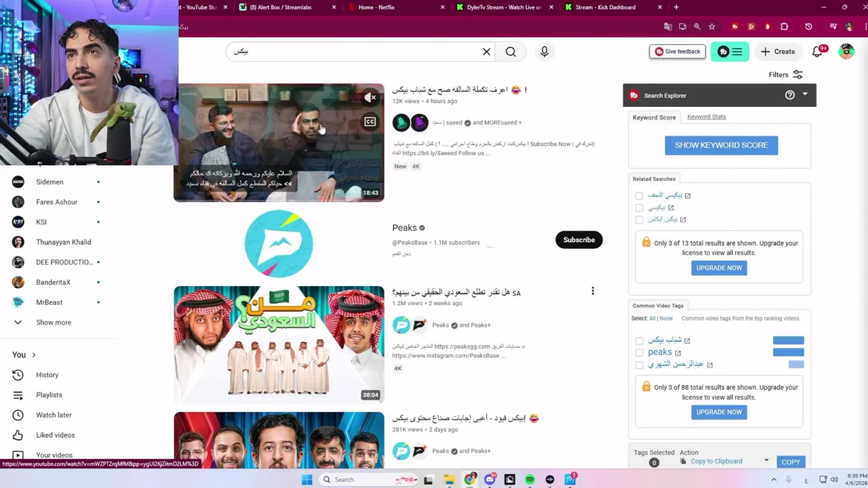The height and width of the screenshot is (488, 868).
Task: Click Give feedback button
Action: click(677, 52)
